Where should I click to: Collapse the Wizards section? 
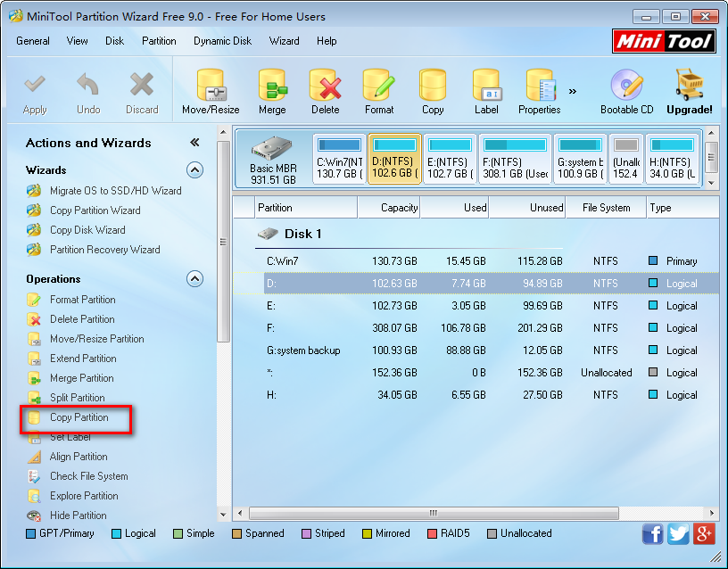[195, 169]
